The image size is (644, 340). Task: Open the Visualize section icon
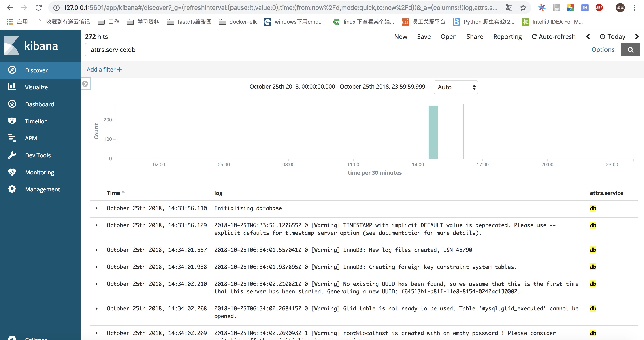[x=12, y=87]
